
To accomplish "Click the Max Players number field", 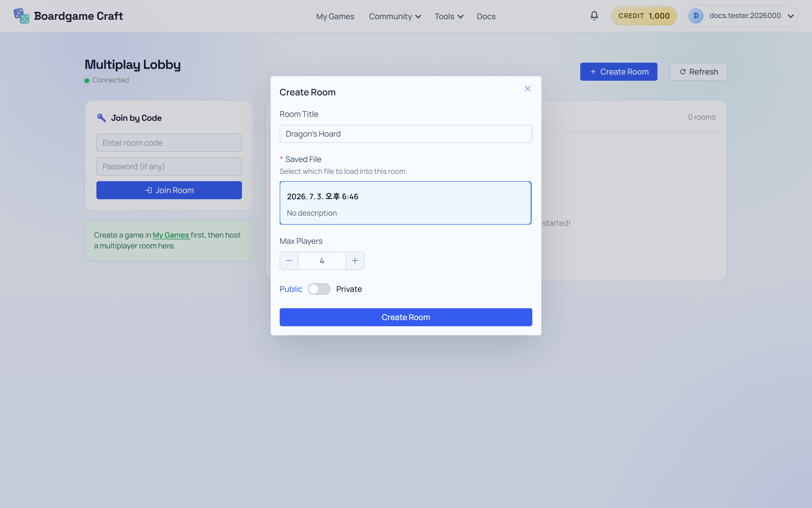I will pyautogui.click(x=322, y=261).
